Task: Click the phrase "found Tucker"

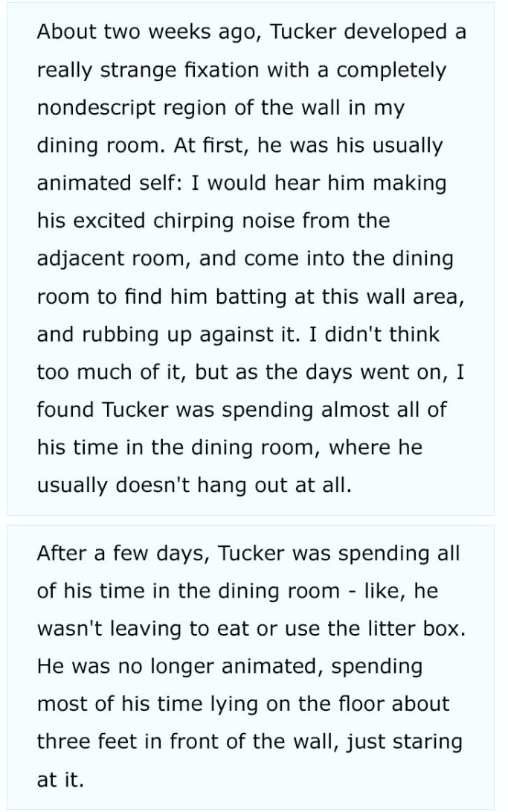Action: tap(103, 410)
